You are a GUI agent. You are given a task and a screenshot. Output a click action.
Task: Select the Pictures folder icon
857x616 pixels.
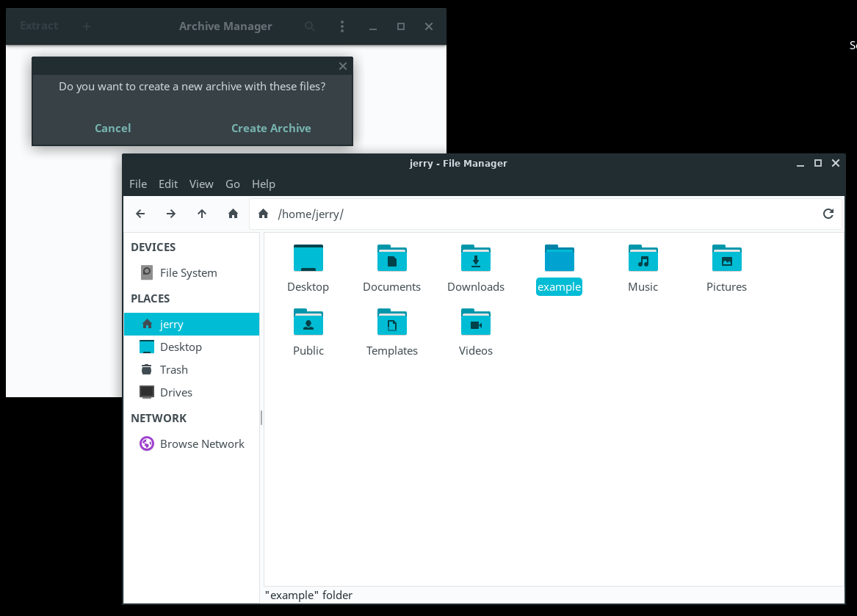click(726, 259)
